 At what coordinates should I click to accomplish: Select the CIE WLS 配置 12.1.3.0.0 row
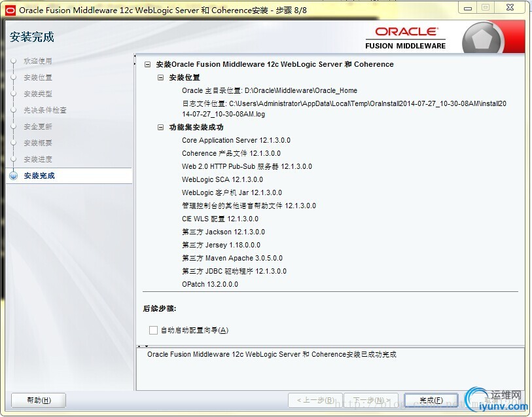point(220,219)
